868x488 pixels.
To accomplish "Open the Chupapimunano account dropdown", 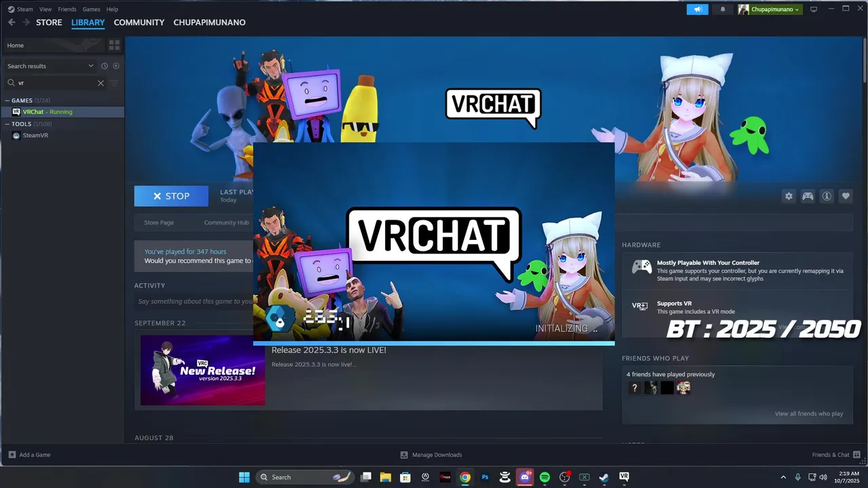I will click(x=770, y=9).
